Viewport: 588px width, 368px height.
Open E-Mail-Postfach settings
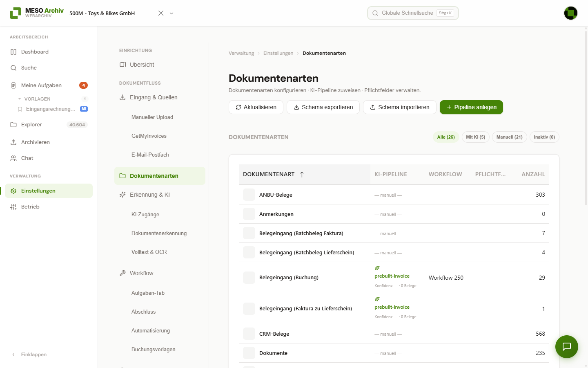point(150,155)
